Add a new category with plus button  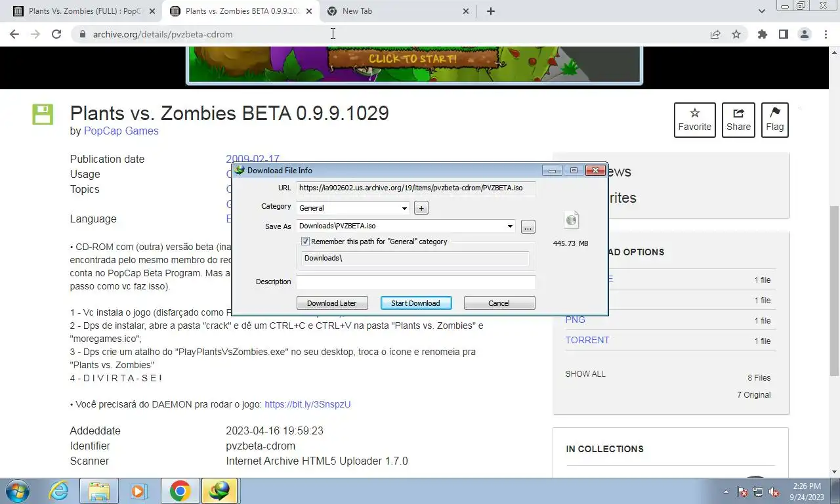coord(421,208)
